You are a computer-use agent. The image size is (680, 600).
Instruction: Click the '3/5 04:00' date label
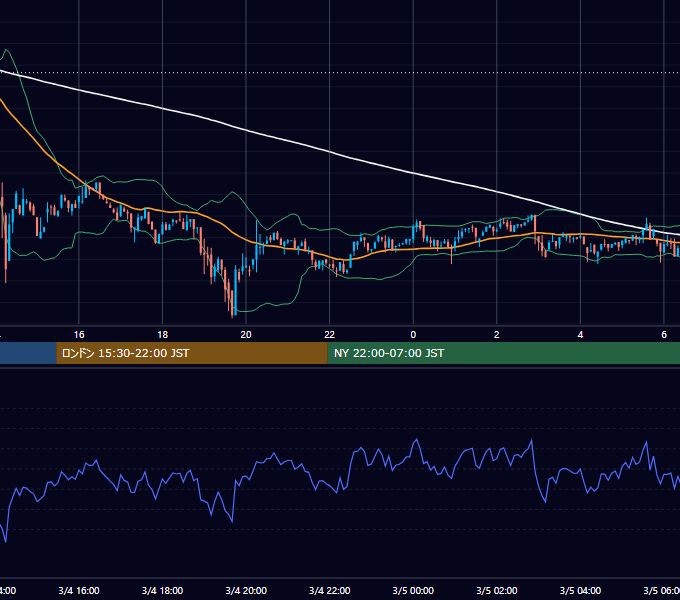coord(580,590)
